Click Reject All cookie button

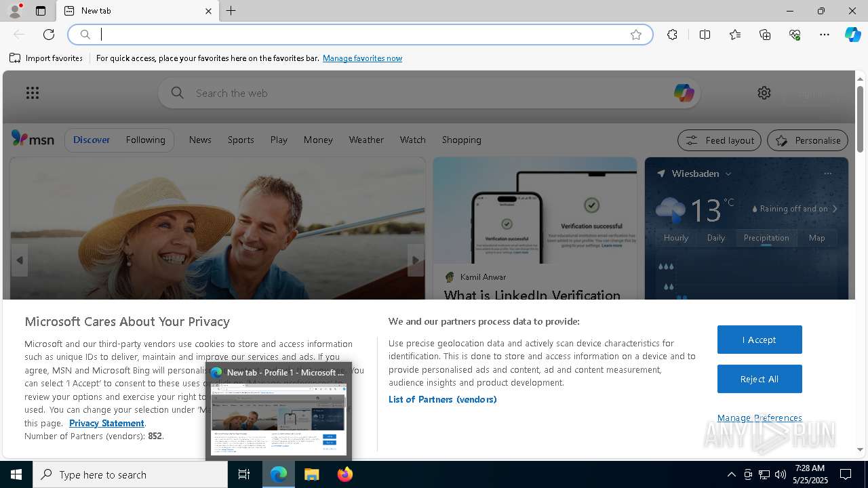click(x=759, y=379)
